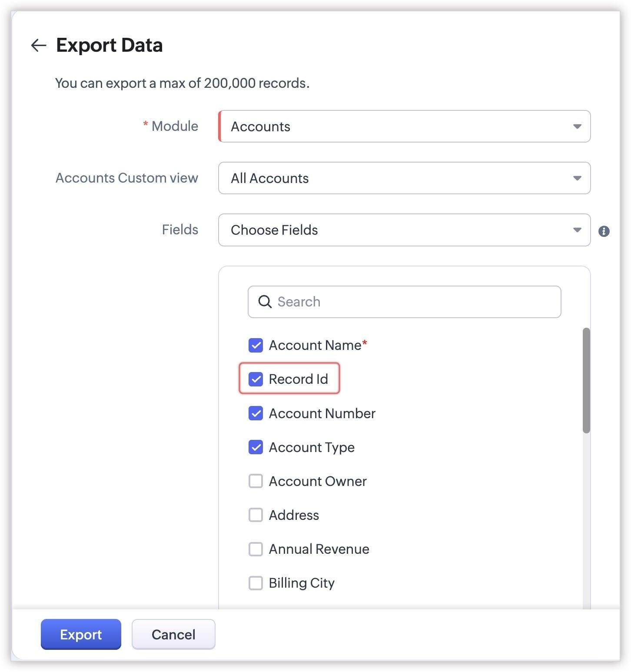Uncheck the Account Number checkbox
The width and height of the screenshot is (631, 672).
click(x=256, y=413)
